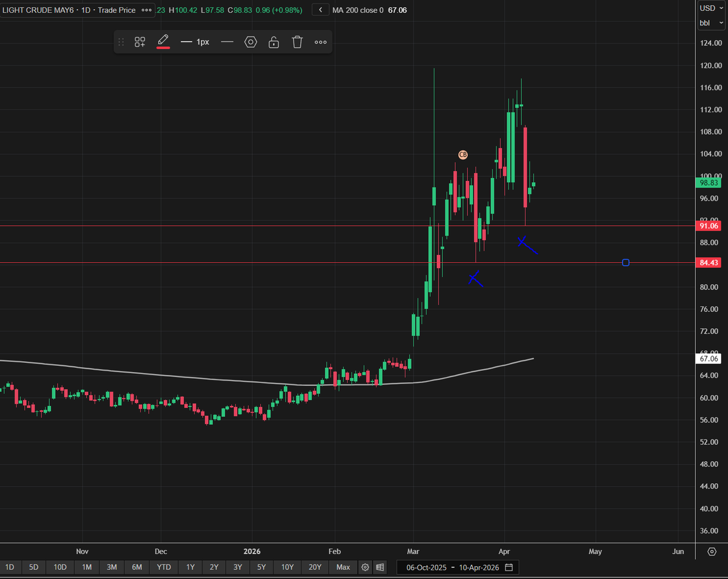Show the 3Y time range
The width and height of the screenshot is (728, 579).
(x=238, y=567)
